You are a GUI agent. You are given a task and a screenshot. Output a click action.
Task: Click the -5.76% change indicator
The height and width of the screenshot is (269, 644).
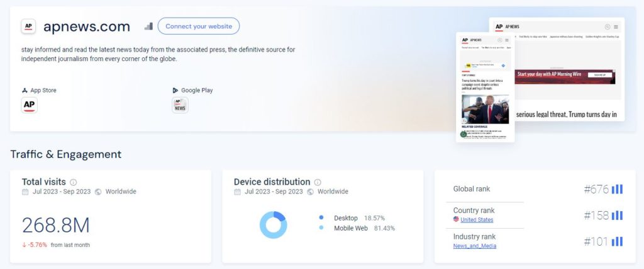[33, 244]
